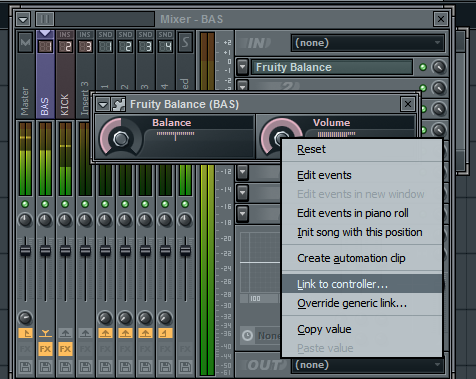
Task: Select Init song with this position
Action: tap(362, 232)
